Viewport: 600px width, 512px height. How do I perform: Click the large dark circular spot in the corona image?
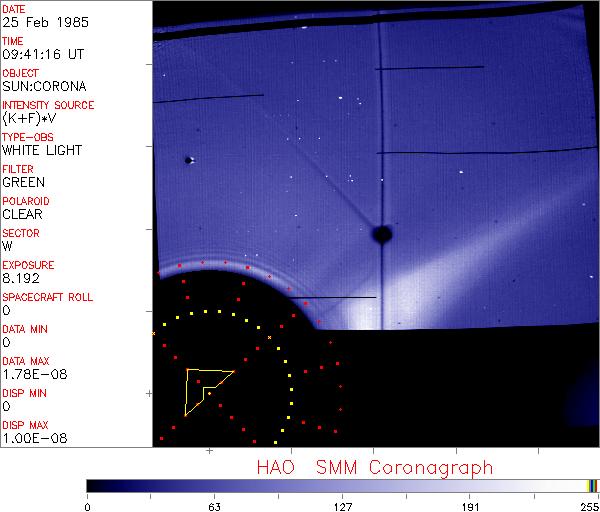(x=381, y=234)
